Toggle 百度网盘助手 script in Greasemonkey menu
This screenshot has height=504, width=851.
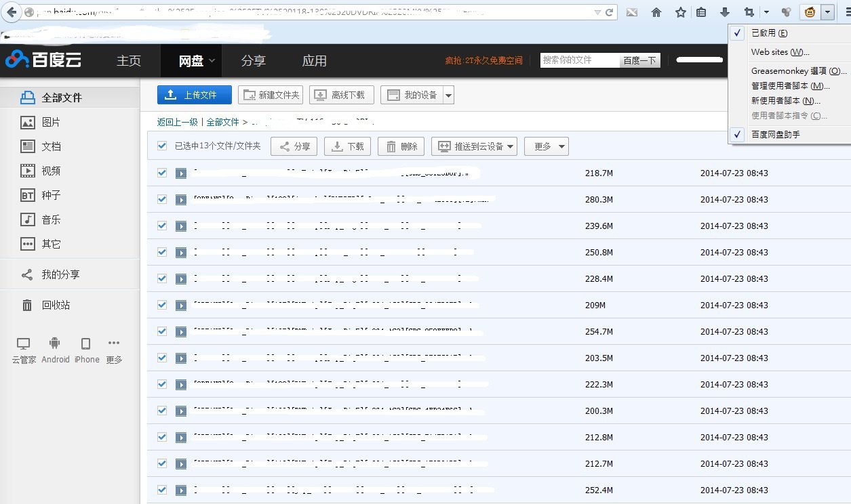click(x=775, y=135)
